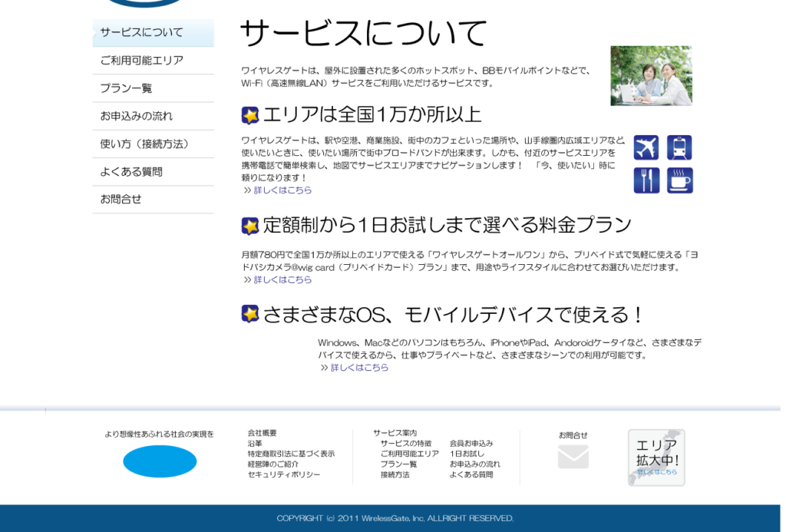Click the bottom yellow star icon

(249, 313)
